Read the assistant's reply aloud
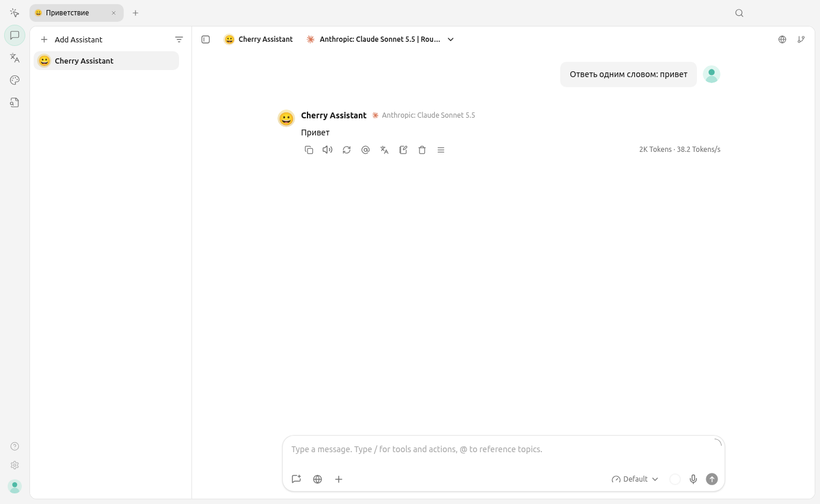The width and height of the screenshot is (820, 504). pos(328,150)
